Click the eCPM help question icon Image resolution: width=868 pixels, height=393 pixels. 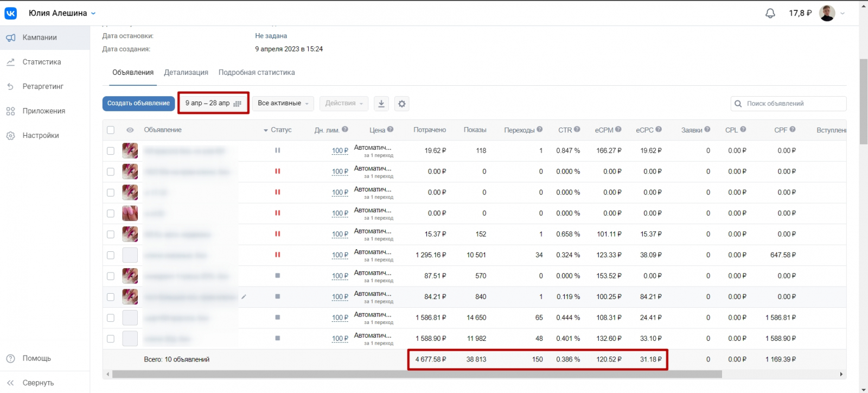(x=618, y=130)
